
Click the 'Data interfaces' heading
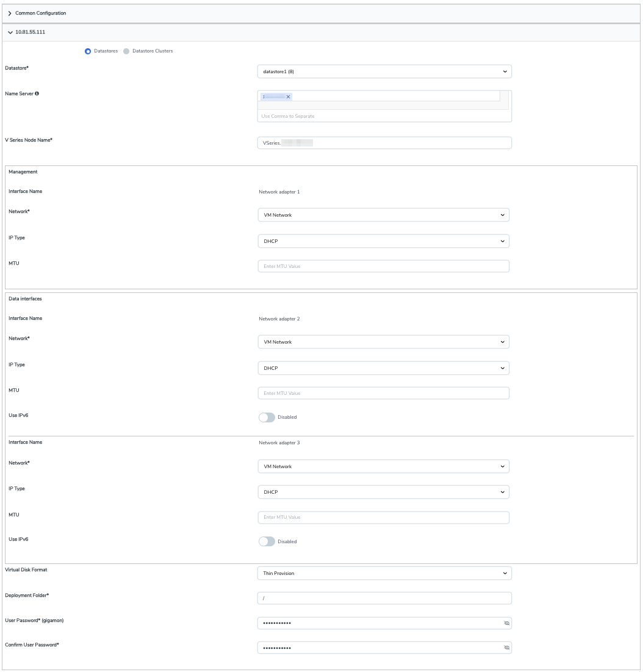pos(25,298)
